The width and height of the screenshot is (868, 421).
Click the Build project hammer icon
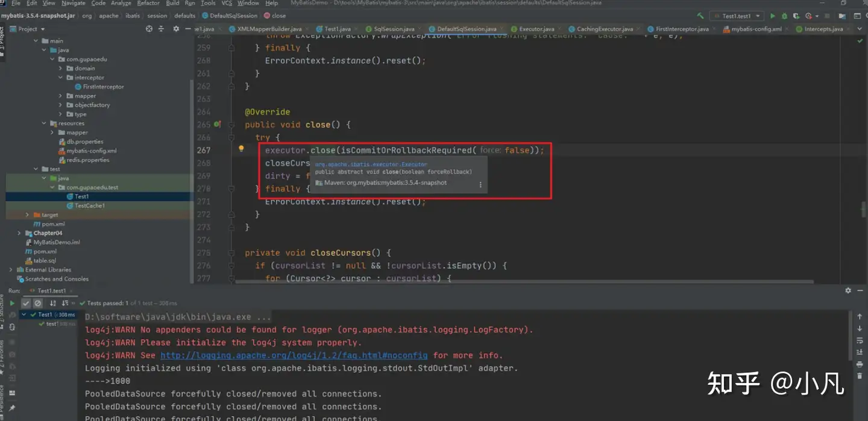click(x=700, y=16)
